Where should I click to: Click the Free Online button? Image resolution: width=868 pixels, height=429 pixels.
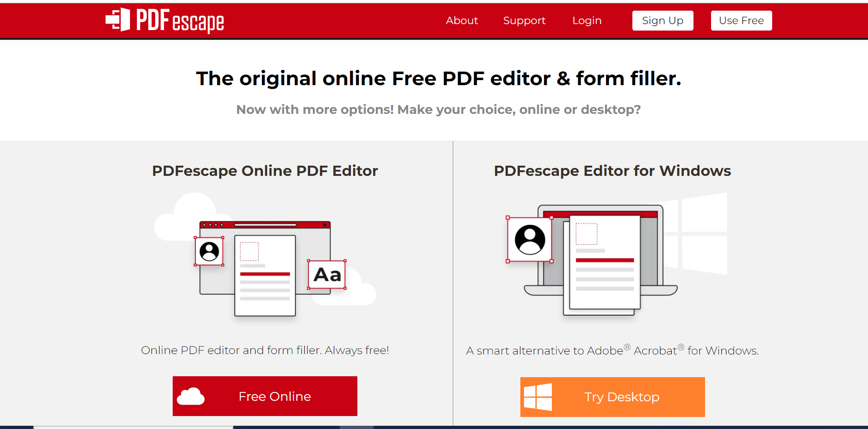point(265,396)
